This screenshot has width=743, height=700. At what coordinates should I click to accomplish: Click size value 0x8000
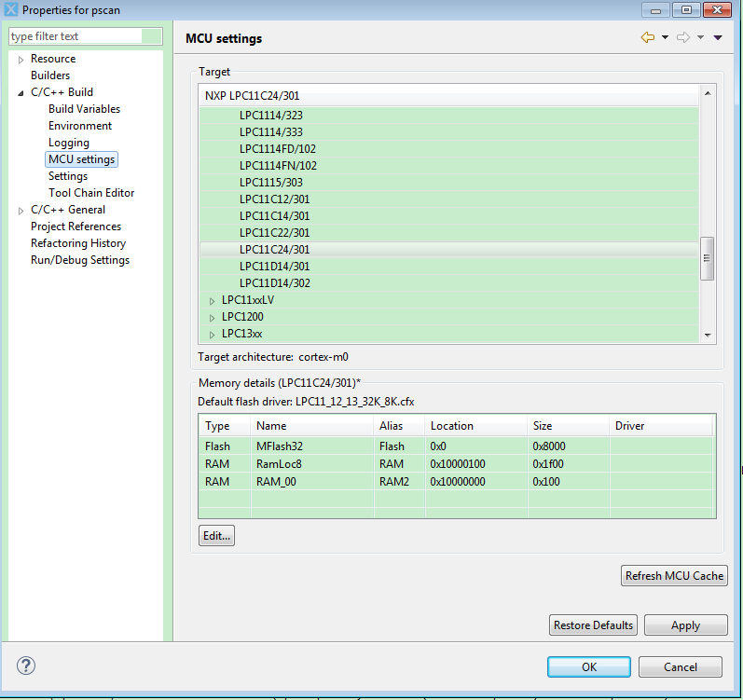(x=549, y=446)
